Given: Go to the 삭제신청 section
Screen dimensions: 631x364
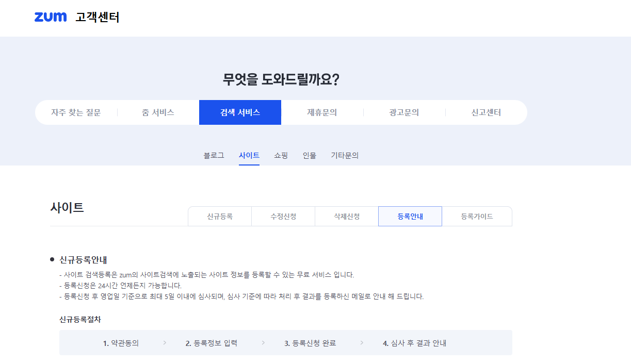Looking at the screenshot, I should (347, 217).
